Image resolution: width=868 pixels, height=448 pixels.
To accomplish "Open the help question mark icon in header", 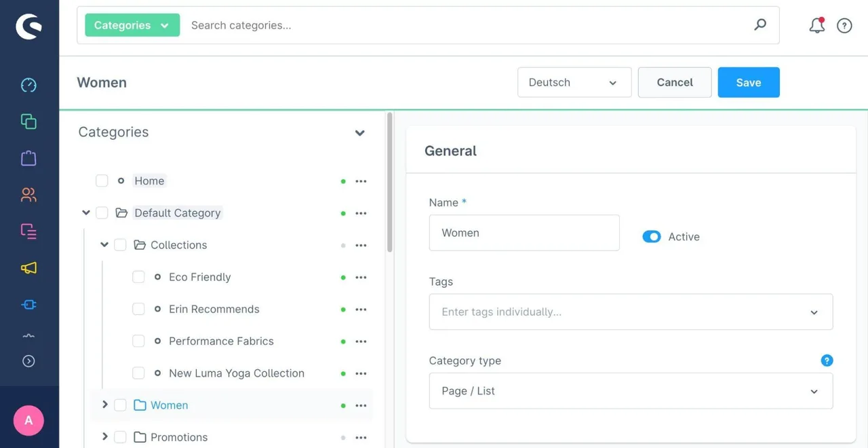I will tap(844, 25).
